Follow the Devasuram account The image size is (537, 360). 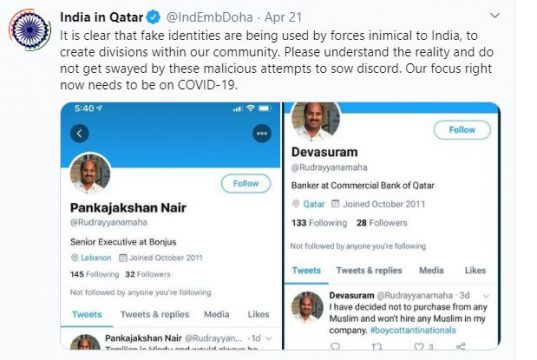pyautogui.click(x=462, y=130)
